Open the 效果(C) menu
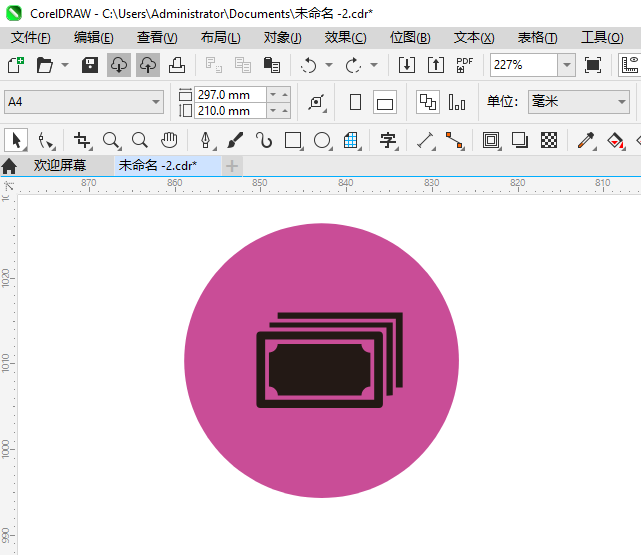The width and height of the screenshot is (641, 555). [x=345, y=38]
